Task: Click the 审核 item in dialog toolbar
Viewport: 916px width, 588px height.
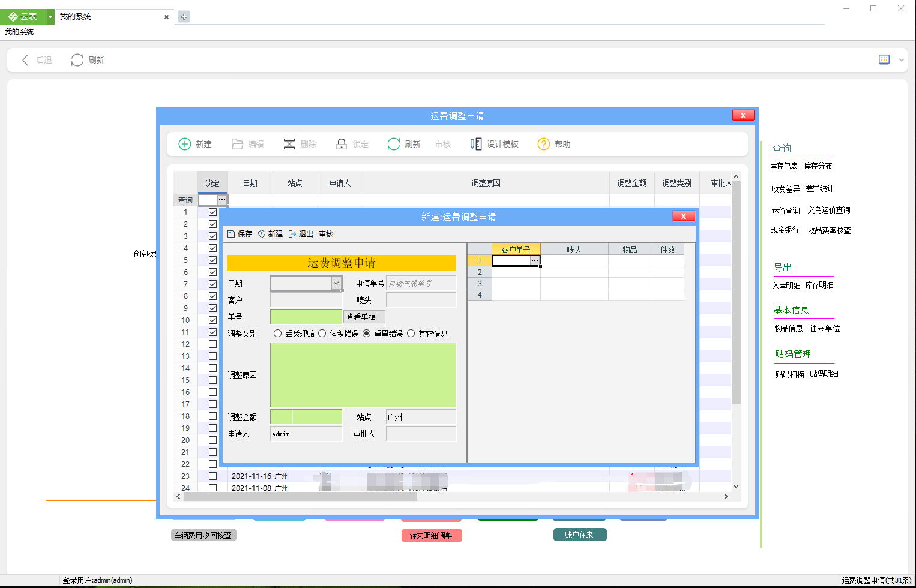Action: click(326, 234)
